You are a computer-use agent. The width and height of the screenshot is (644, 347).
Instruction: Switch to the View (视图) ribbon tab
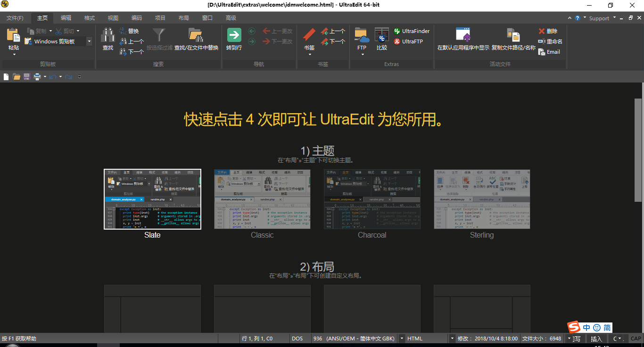click(x=113, y=18)
